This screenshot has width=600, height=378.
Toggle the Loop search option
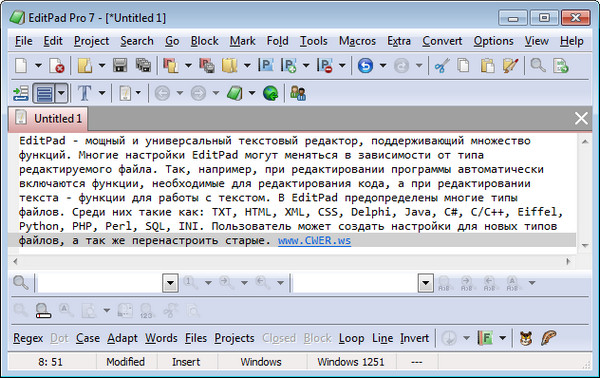[x=351, y=338]
